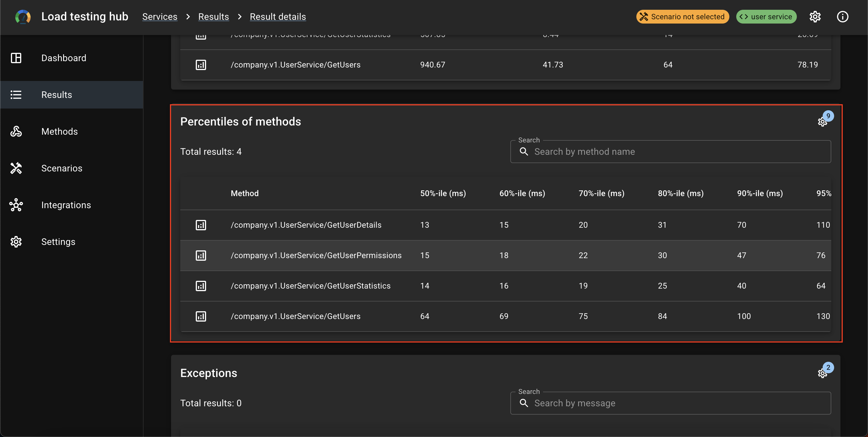Click the 80%-ile (ms) column header
868x437 pixels.
coord(681,194)
